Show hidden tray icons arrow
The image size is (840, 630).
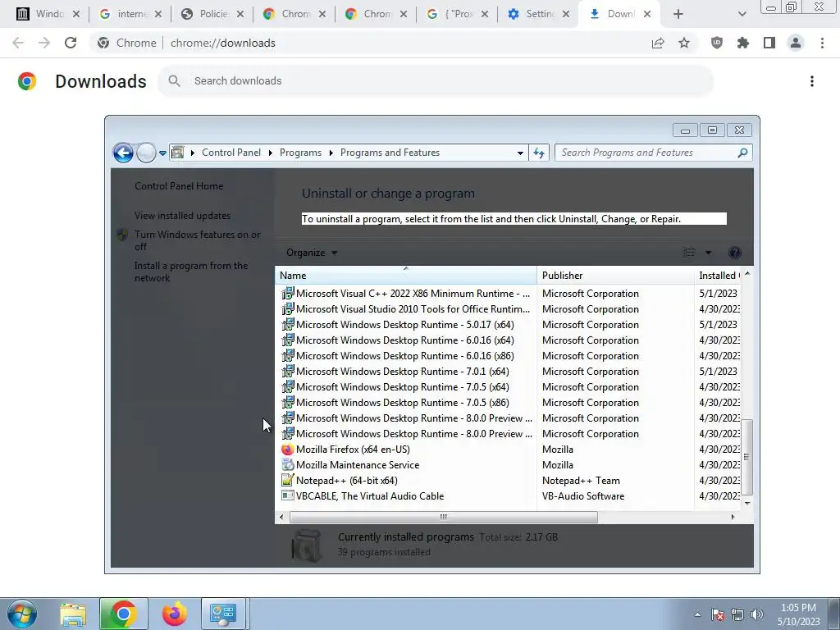pyautogui.click(x=697, y=614)
